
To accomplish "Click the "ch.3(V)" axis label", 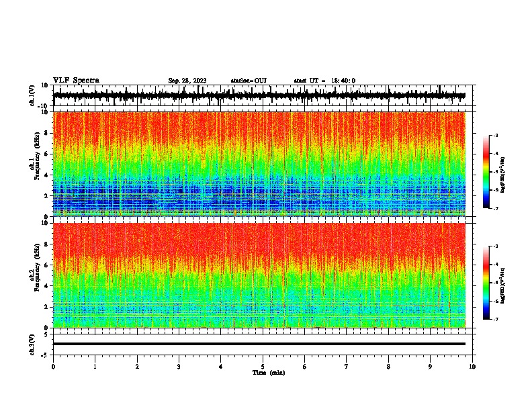I will coord(32,345).
